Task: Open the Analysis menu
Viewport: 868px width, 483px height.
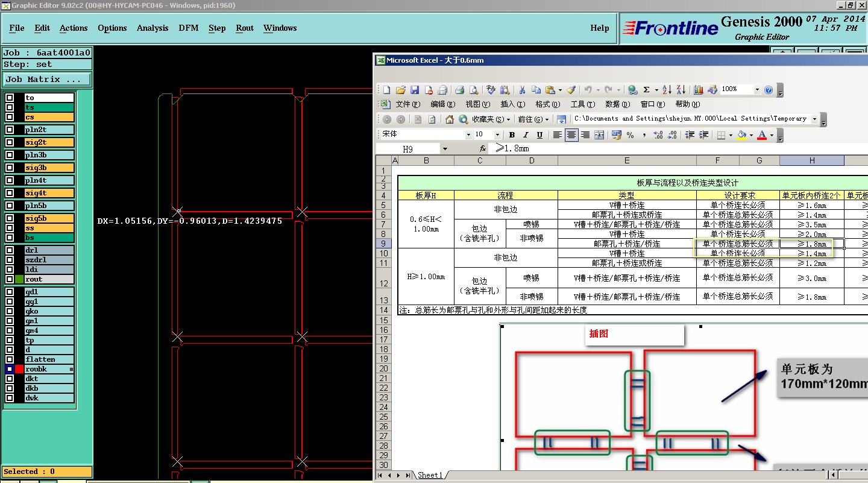Action: coord(153,28)
